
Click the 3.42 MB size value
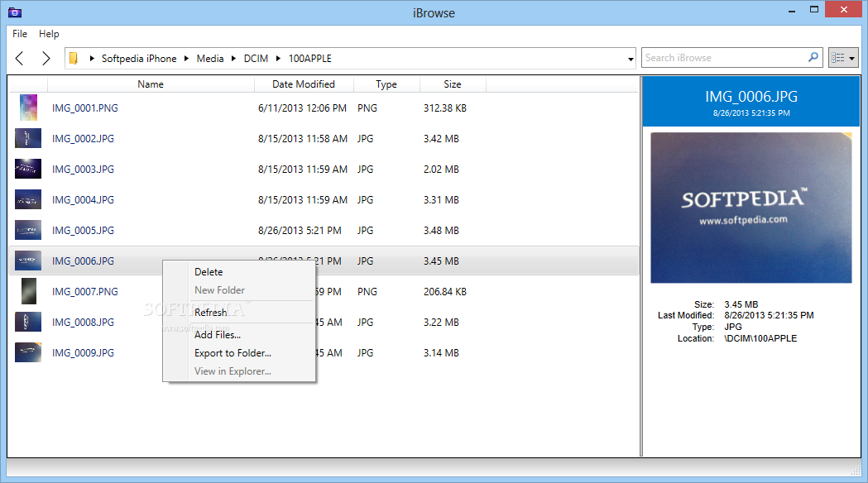coord(441,138)
